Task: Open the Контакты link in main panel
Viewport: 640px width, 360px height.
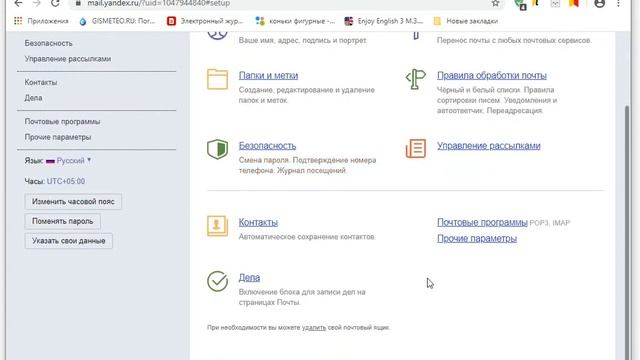Action: [x=258, y=222]
